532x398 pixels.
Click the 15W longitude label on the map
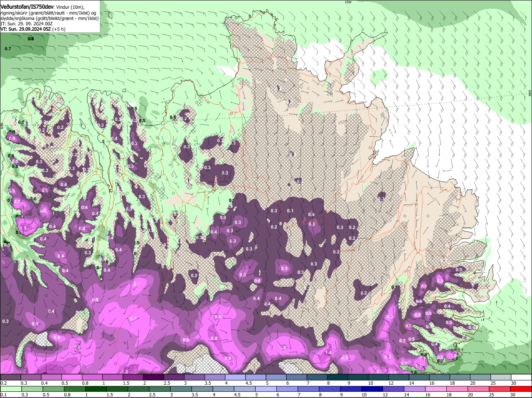pos(348,2)
